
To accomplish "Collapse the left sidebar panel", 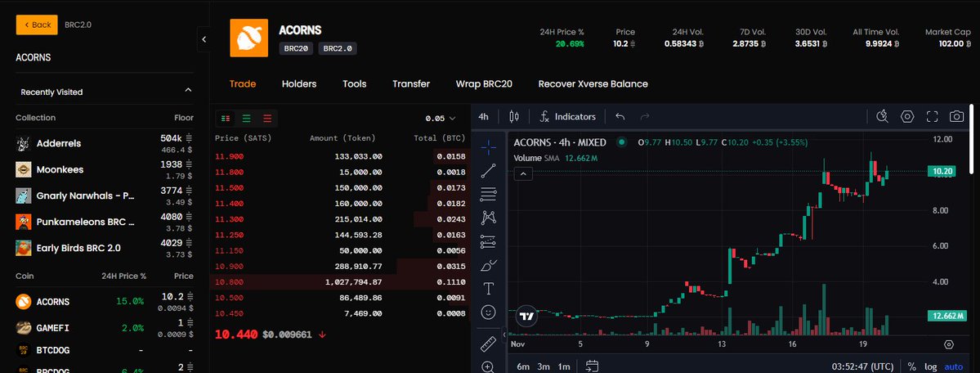I will point(204,38).
